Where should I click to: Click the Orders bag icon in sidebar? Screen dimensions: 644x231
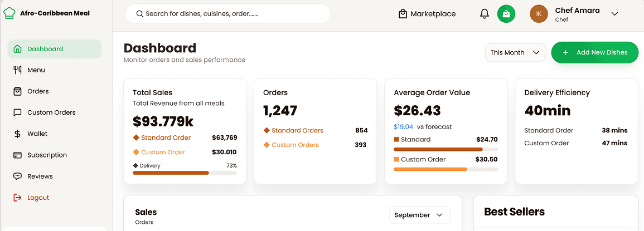click(17, 91)
